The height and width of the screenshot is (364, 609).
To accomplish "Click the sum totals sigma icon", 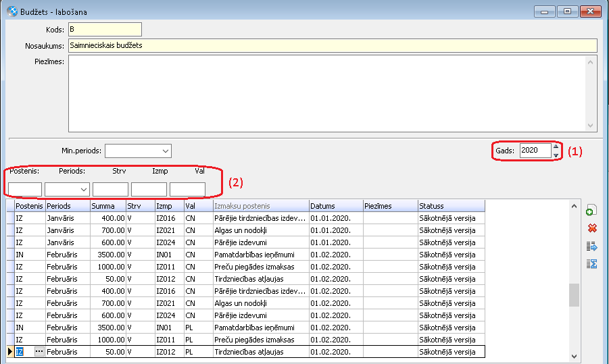I will click(x=593, y=263).
